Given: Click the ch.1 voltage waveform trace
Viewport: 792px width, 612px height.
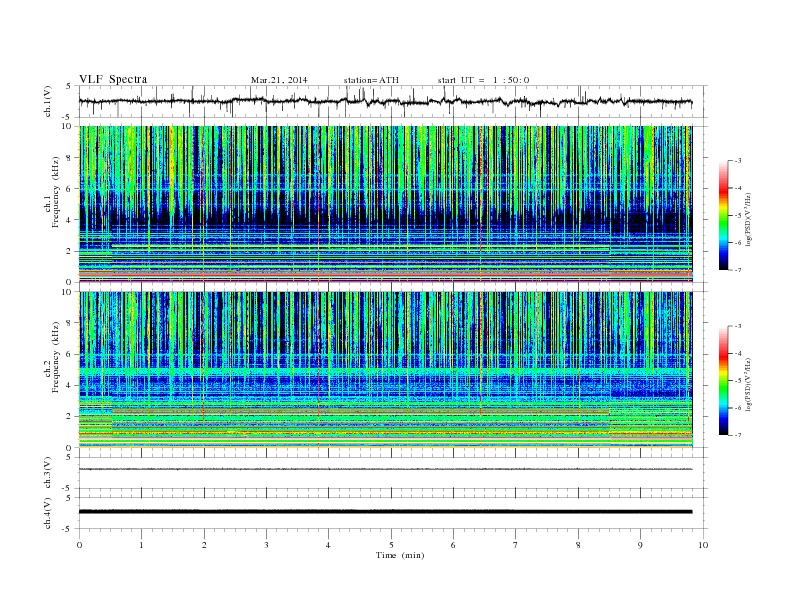Looking at the screenshot, I should [385, 101].
